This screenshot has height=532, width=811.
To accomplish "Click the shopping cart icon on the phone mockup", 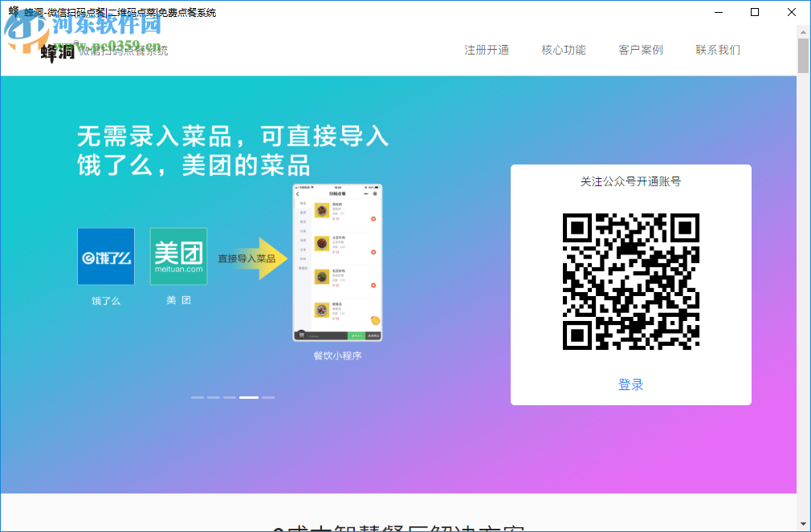I will click(301, 334).
